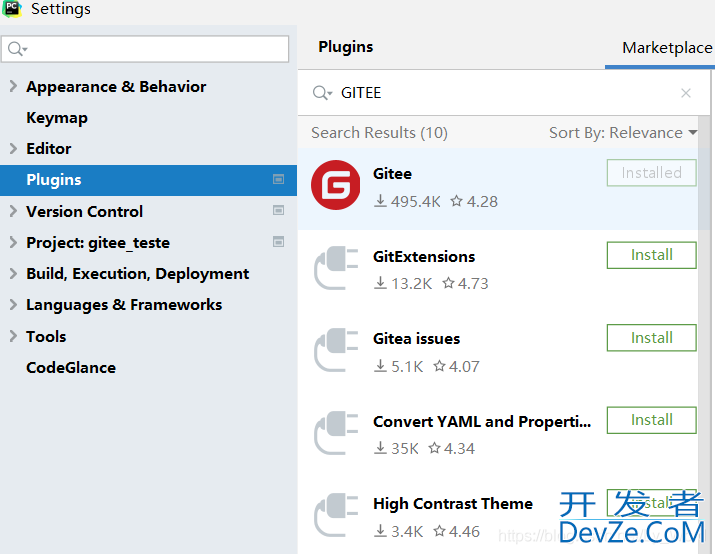Click project-level icon beside Project: gitee_teste
Screen dimensions: 715x554
coord(278,242)
